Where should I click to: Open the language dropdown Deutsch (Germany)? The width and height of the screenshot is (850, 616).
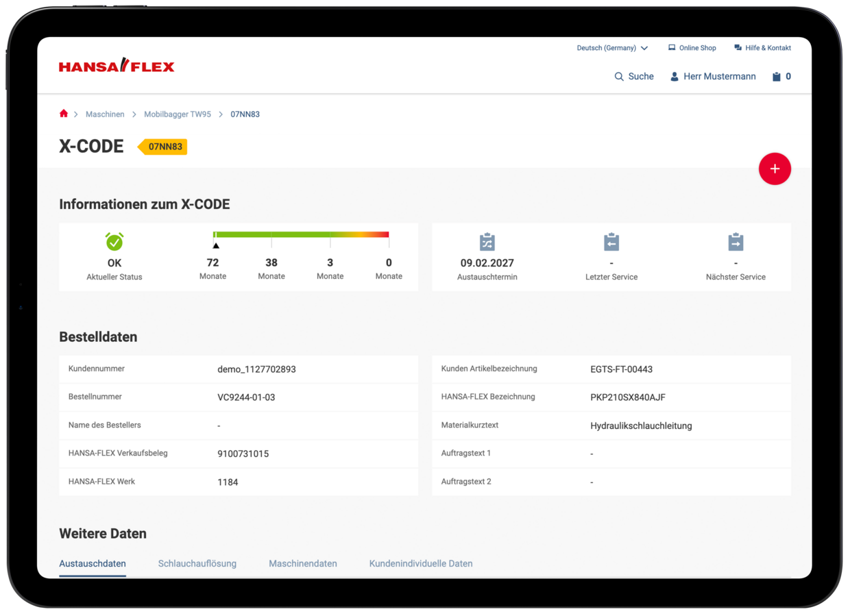tap(612, 48)
